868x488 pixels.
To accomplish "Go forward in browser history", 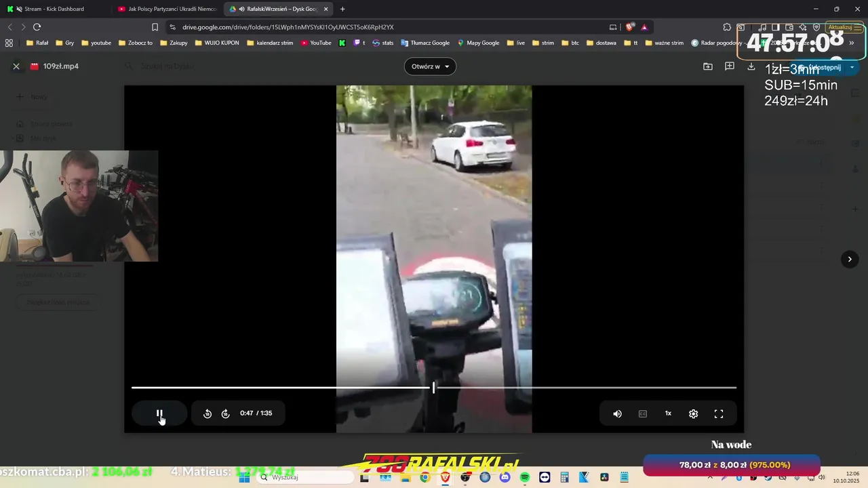I will pos(23,27).
